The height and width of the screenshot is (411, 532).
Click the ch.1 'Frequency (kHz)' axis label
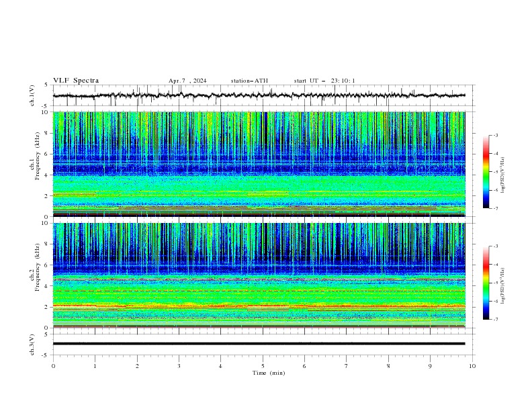(x=38, y=156)
